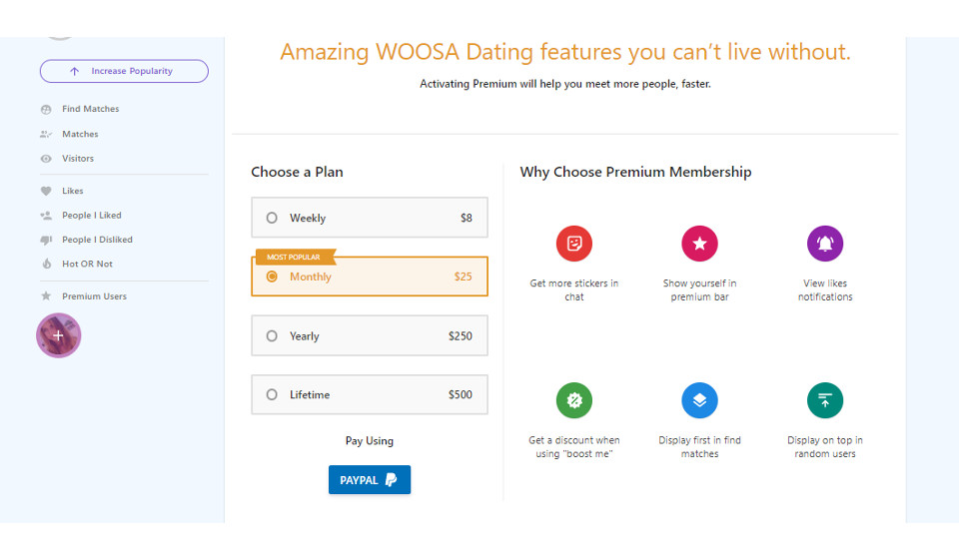The height and width of the screenshot is (560, 959).
Task: Pay using the PayPal button
Action: tap(370, 480)
